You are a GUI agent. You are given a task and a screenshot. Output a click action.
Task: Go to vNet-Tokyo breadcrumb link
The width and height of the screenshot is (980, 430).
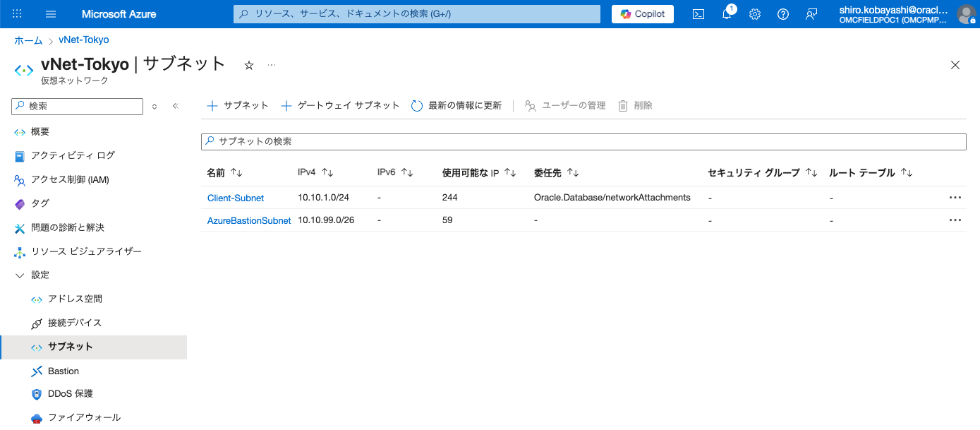tap(84, 40)
